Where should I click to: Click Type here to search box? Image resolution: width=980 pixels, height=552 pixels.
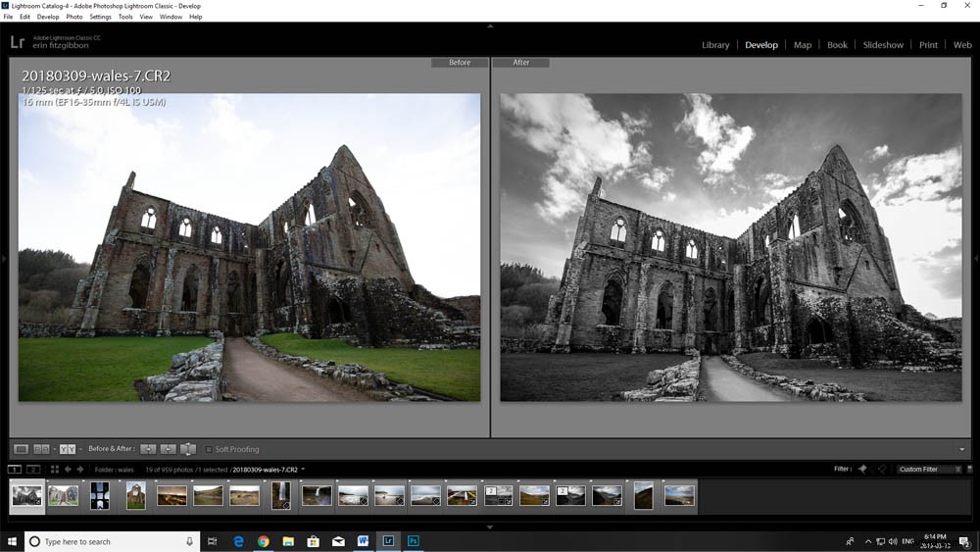113,541
